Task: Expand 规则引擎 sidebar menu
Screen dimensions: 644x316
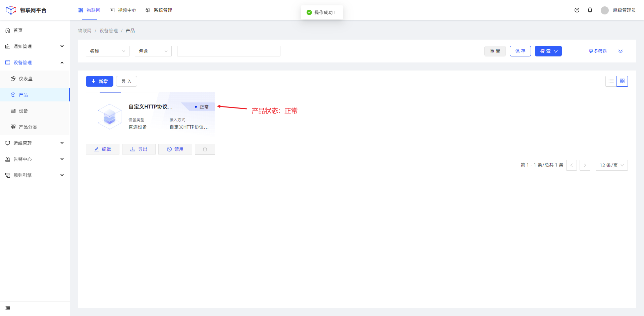Action: (x=35, y=175)
